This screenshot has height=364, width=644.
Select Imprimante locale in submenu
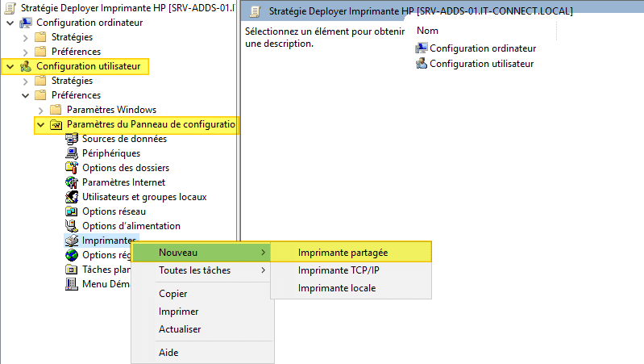click(336, 288)
